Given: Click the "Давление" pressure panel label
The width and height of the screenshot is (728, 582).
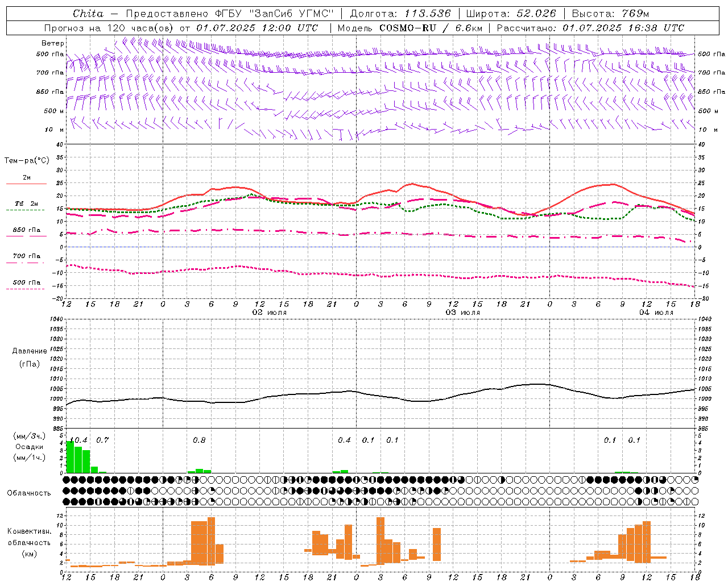Looking at the screenshot, I should (x=29, y=351).
